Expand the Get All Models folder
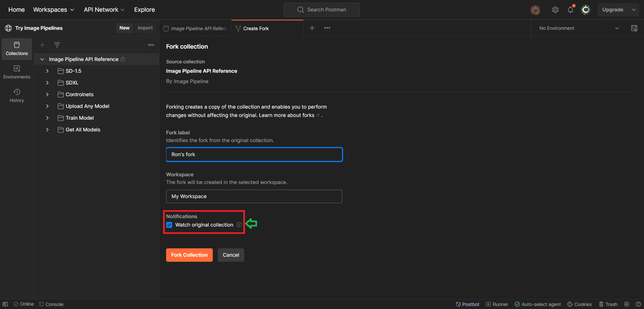This screenshot has height=309, width=644. coord(47,130)
